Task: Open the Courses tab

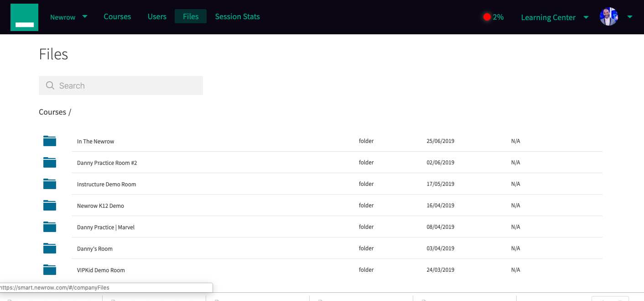Action: pos(117,16)
